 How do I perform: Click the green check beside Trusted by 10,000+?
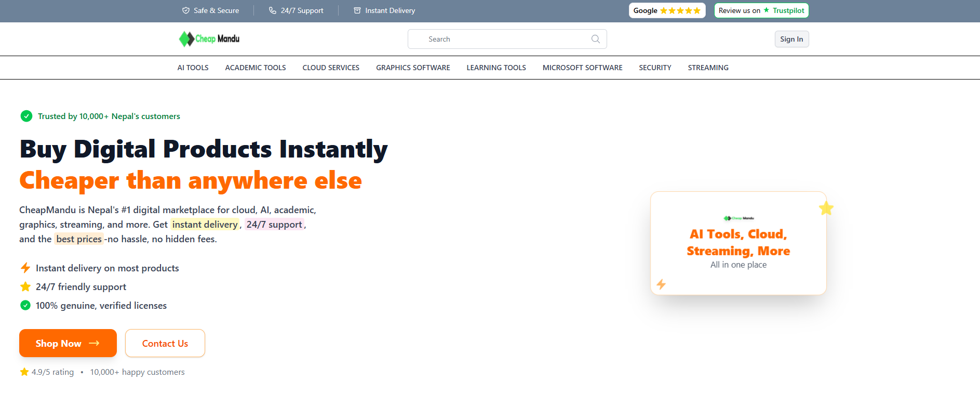[x=26, y=116]
